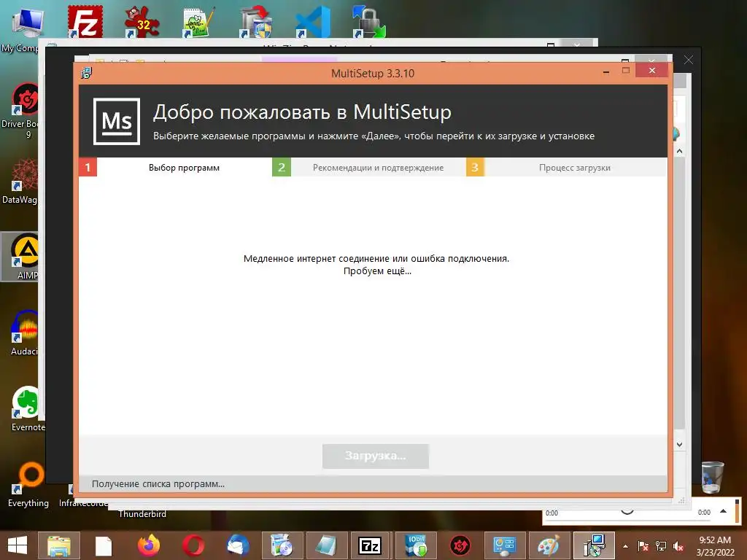747x560 pixels.
Task: Open the Windows Start button
Action: (18, 545)
